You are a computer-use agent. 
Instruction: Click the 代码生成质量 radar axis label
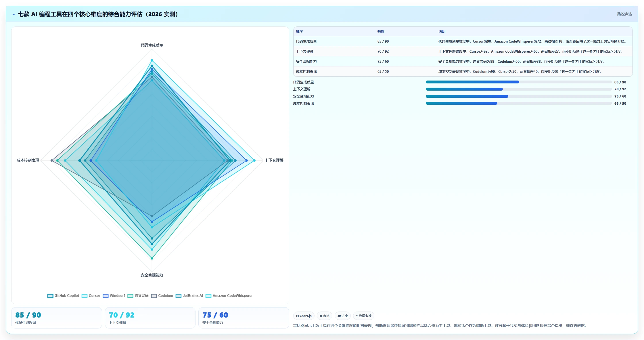point(152,45)
